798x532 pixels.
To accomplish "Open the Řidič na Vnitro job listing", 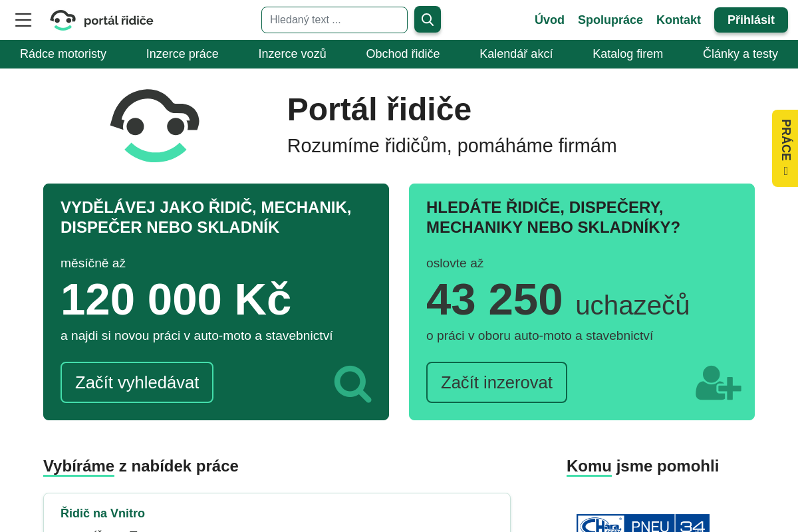I will (102, 513).
